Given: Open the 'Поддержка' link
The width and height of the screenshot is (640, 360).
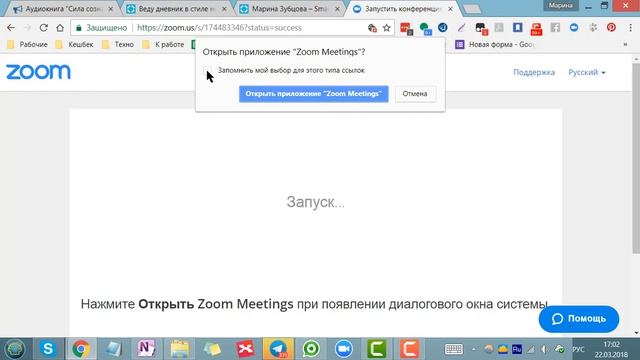Looking at the screenshot, I should 534,72.
